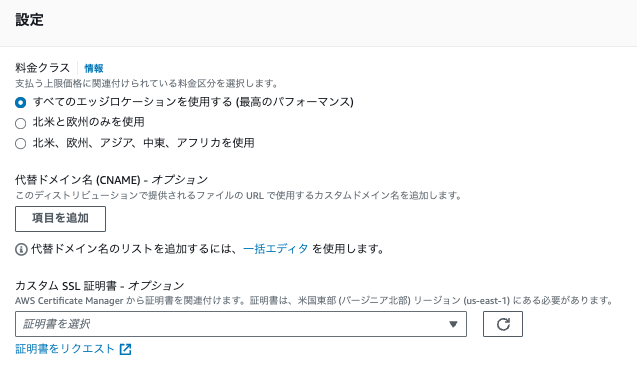
Task: Follow the 証明書をリクエスト link text
Action: [x=65, y=349]
